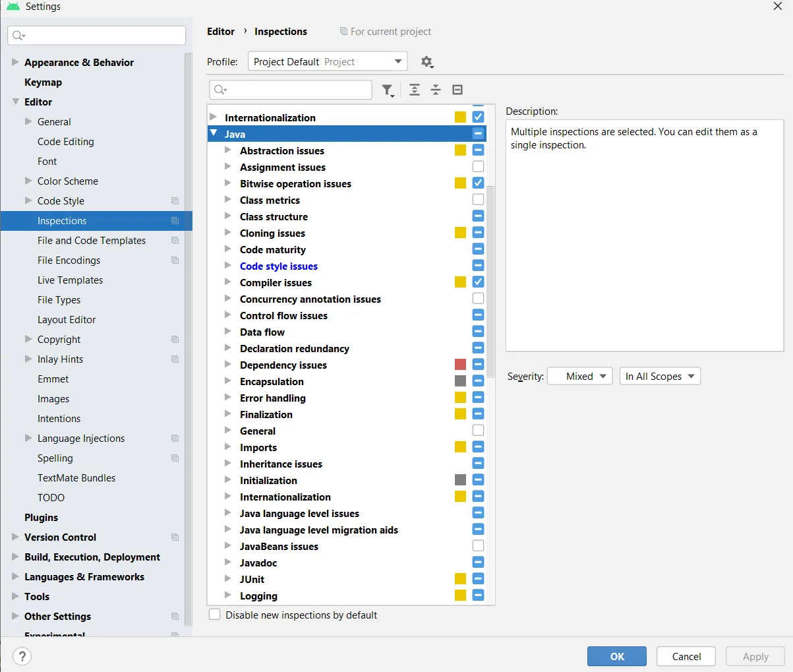793x672 pixels.
Task: Select the Code style issues inspection group
Action: coord(279,266)
